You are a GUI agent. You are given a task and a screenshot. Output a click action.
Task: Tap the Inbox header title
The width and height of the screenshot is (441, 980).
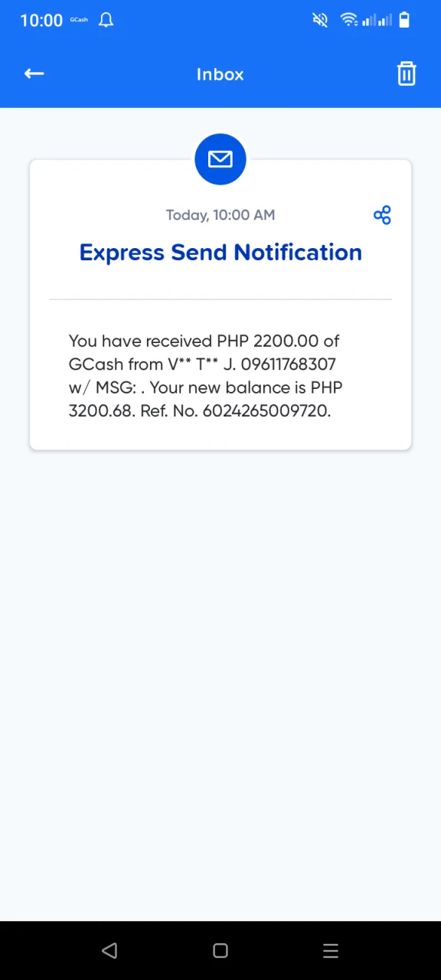(220, 74)
